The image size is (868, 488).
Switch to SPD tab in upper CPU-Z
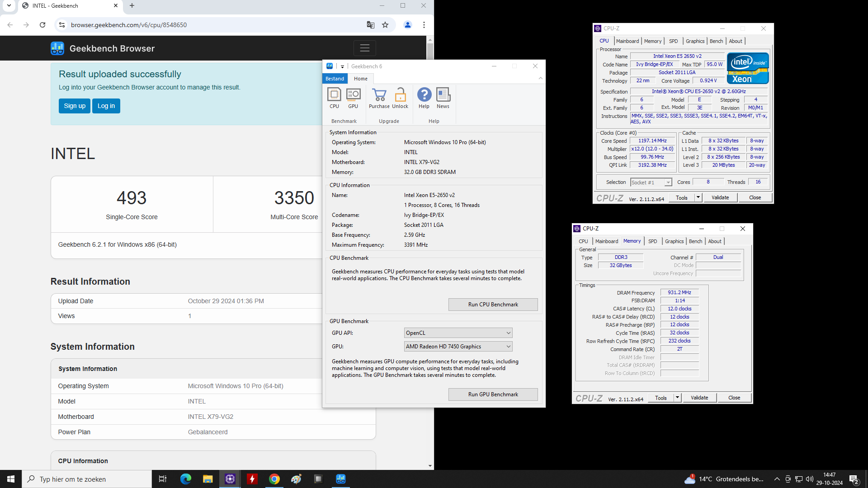tap(673, 41)
